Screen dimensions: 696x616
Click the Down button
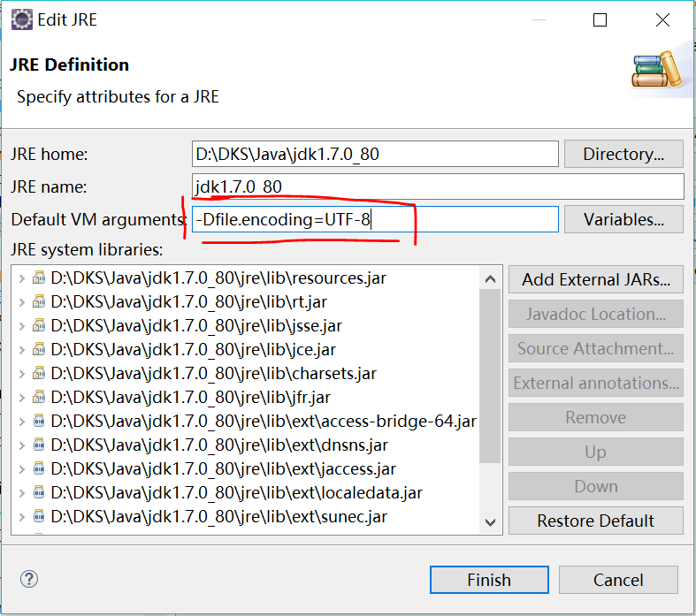(x=596, y=486)
